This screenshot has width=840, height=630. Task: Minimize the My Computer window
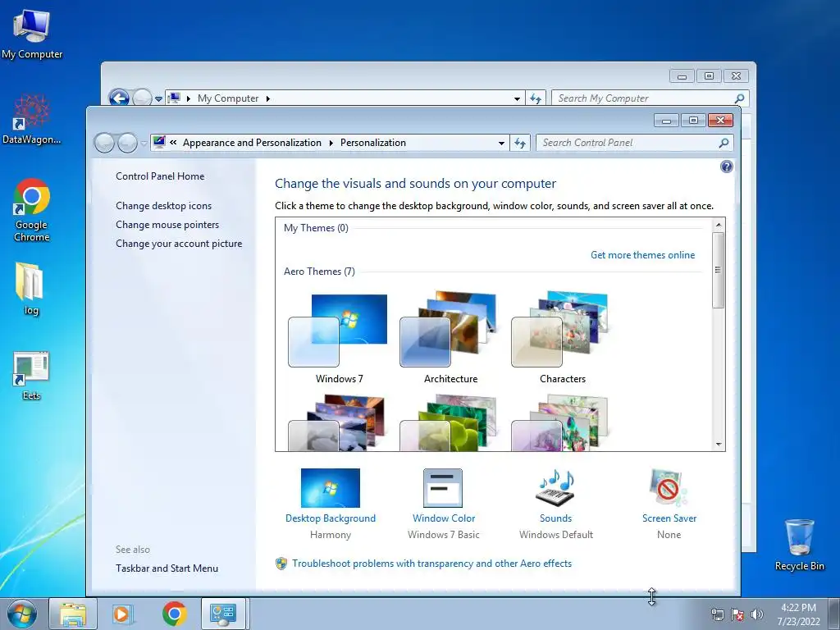coord(682,76)
